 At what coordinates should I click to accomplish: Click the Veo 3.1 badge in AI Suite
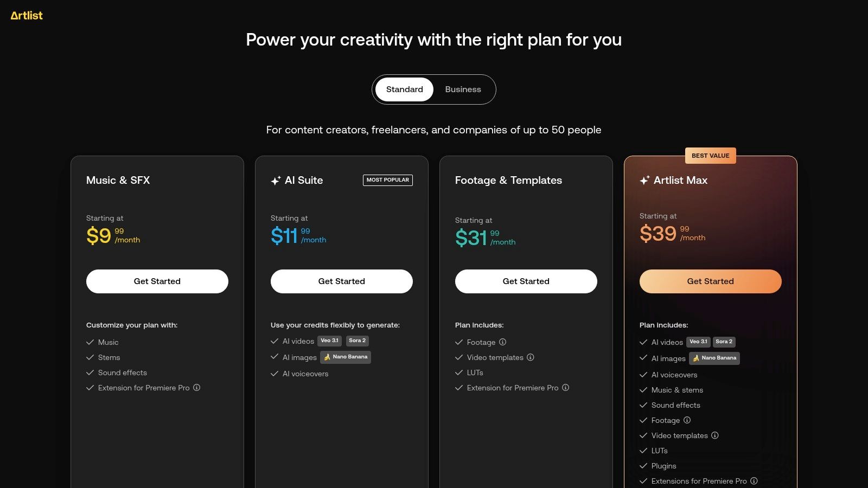pyautogui.click(x=329, y=341)
